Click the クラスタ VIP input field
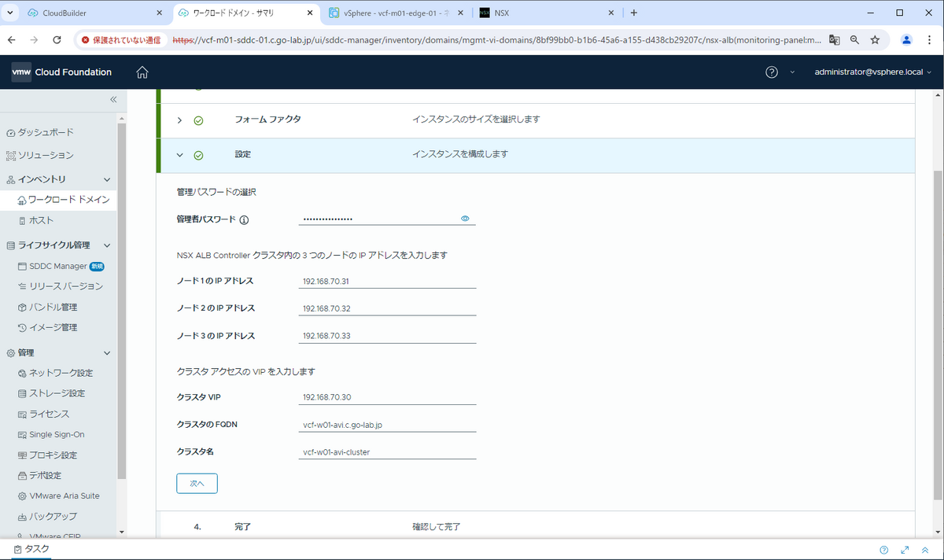This screenshot has width=944, height=560. (x=388, y=397)
